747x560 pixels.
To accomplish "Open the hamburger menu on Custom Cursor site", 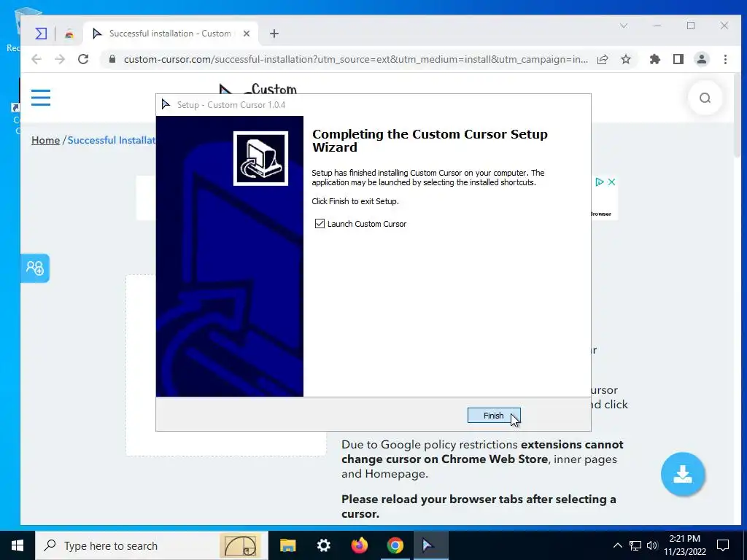I will pyautogui.click(x=41, y=98).
